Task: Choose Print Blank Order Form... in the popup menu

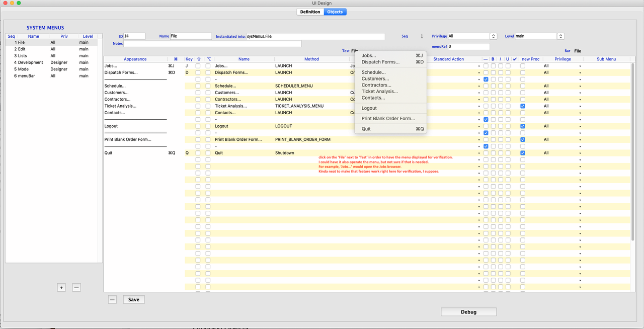Action: (390, 119)
